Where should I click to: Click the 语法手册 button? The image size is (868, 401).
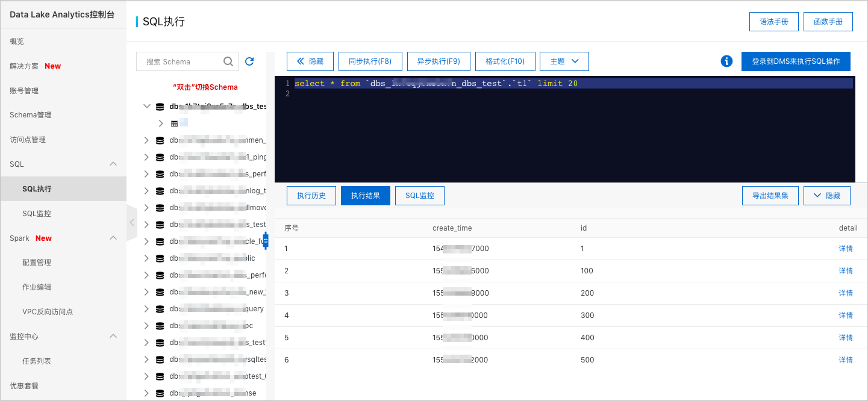point(774,21)
